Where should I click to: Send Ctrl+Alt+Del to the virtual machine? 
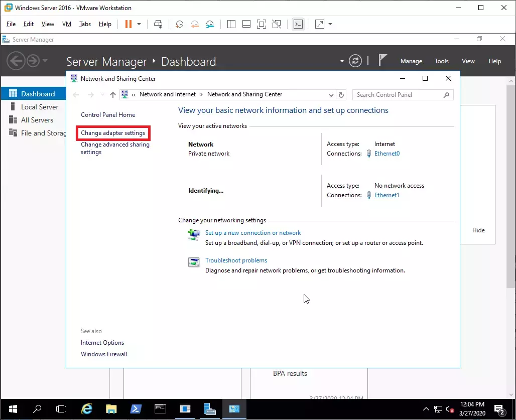click(x=158, y=24)
